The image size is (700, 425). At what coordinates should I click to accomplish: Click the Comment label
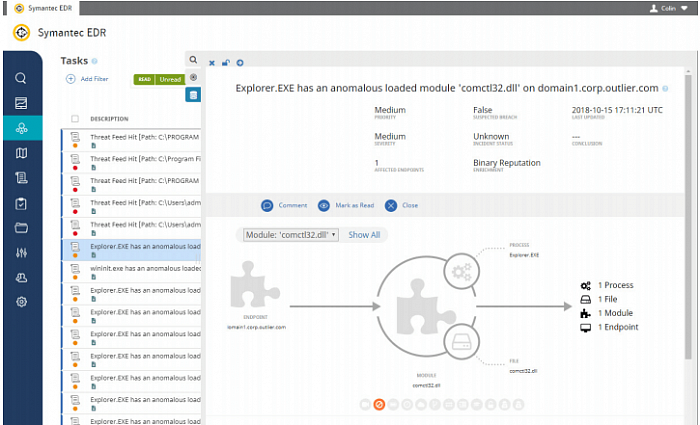point(293,205)
